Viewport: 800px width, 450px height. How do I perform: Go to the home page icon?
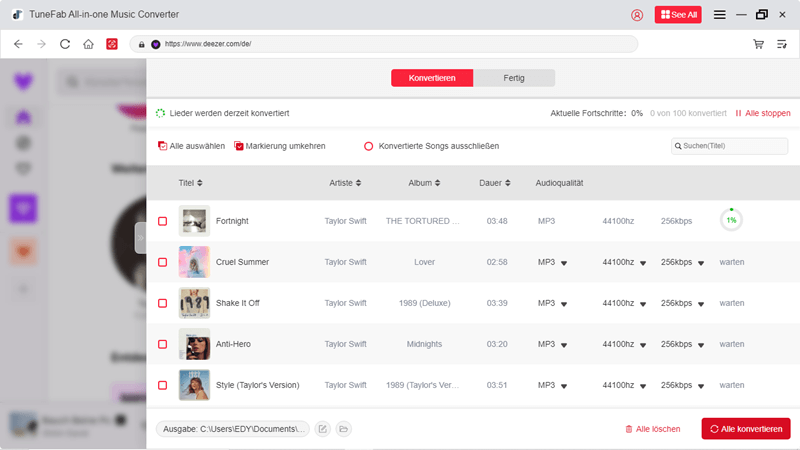[x=88, y=44]
